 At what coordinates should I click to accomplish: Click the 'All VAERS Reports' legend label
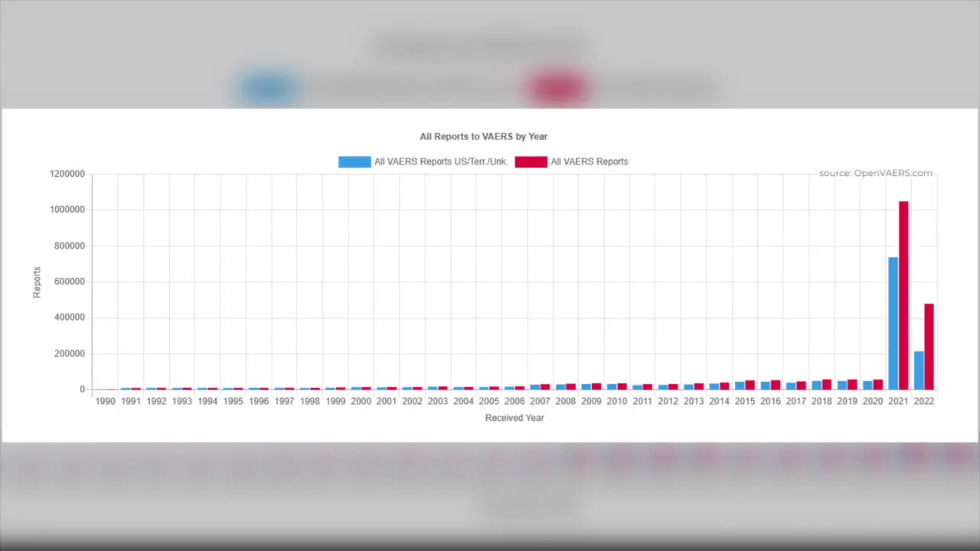(x=590, y=161)
